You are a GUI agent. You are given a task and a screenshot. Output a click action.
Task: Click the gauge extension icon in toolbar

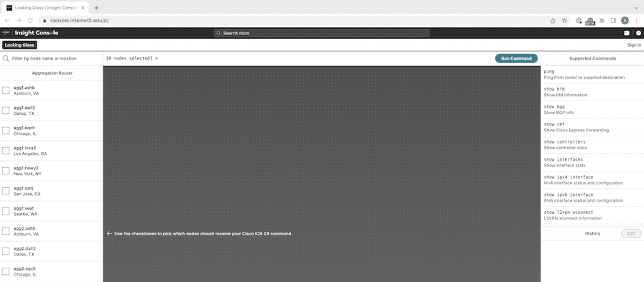[x=579, y=21]
